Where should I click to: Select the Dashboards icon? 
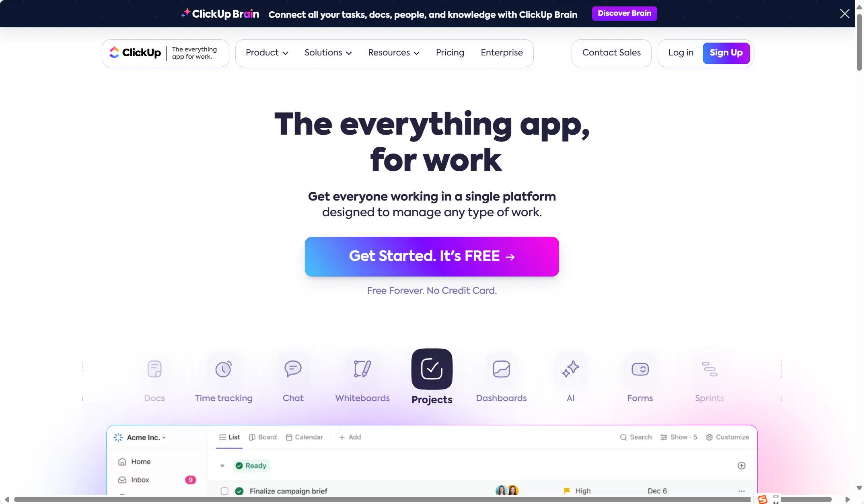click(501, 369)
